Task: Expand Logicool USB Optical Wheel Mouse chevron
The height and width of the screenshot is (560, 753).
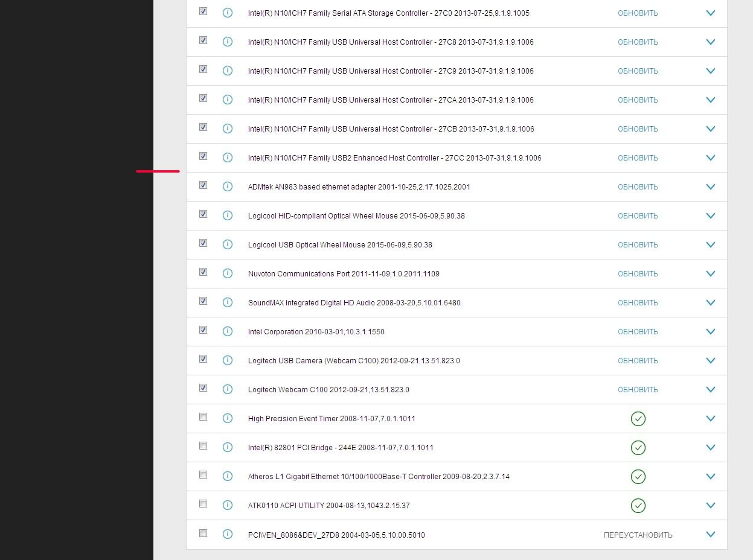Action: point(711,244)
